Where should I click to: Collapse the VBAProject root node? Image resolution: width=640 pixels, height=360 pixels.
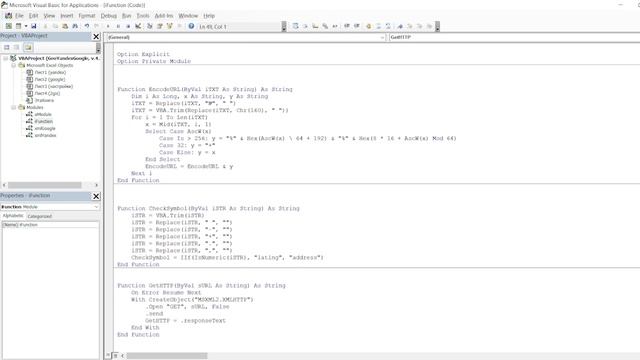pyautogui.click(x=6, y=58)
